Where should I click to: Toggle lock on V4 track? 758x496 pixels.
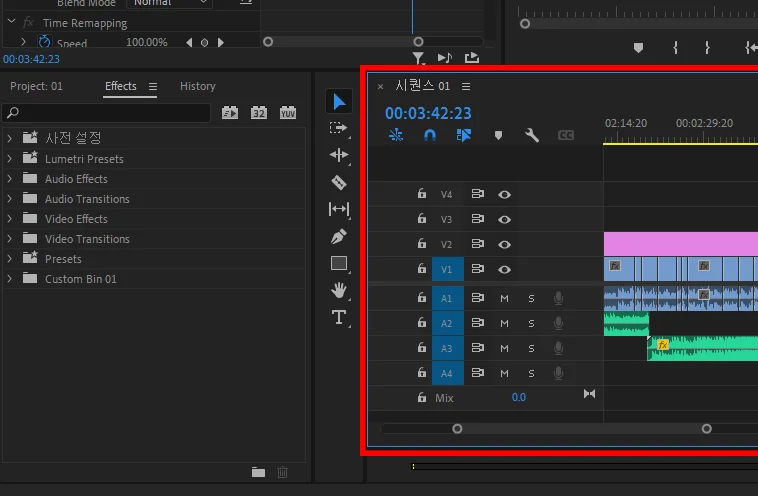coord(422,193)
